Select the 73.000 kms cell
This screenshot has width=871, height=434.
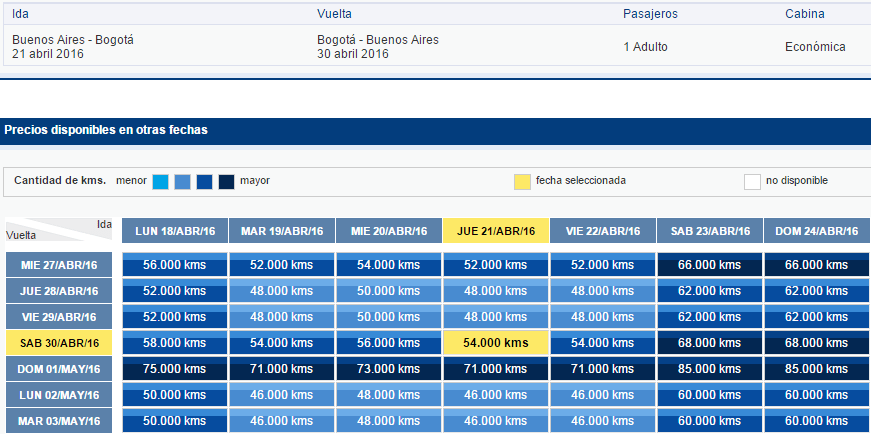click(389, 368)
